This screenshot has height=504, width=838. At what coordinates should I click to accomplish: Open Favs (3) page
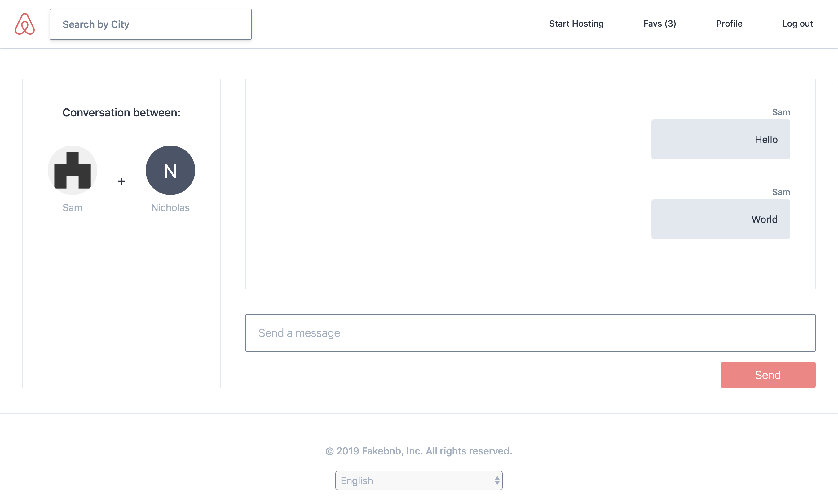point(659,24)
